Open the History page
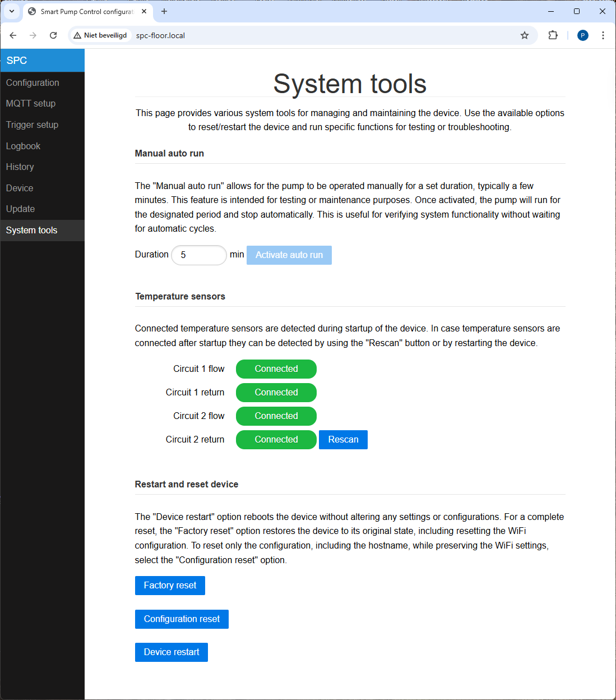The width and height of the screenshot is (616, 700). pyautogui.click(x=42, y=167)
